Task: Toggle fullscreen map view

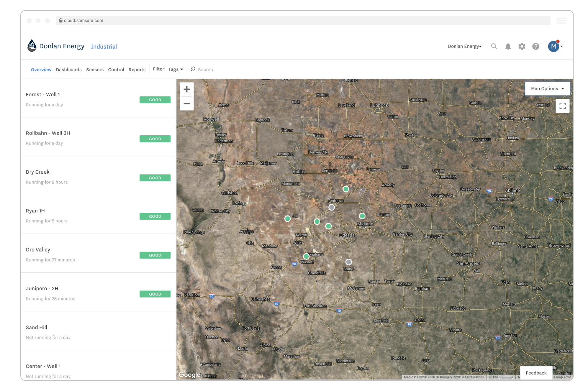Action: pyautogui.click(x=562, y=106)
